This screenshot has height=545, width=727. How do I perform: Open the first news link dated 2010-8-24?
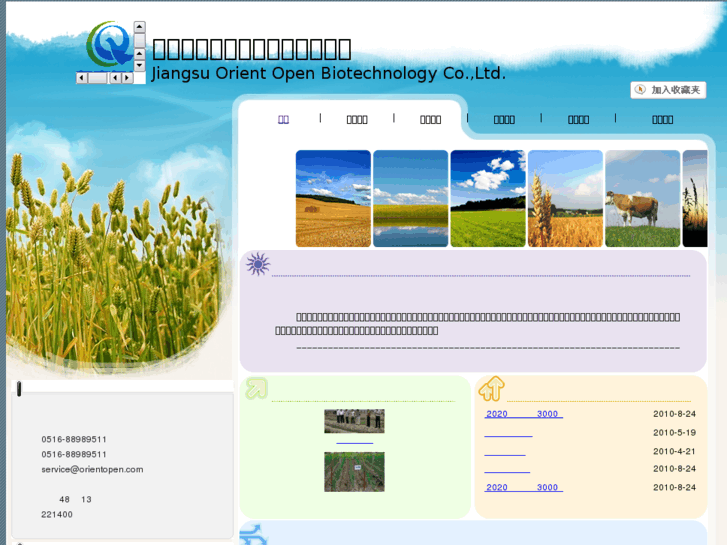coord(523,414)
